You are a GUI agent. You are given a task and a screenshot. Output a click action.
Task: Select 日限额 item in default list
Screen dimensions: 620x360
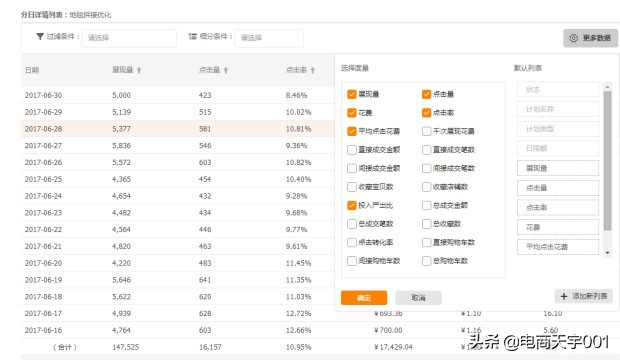pyautogui.click(x=558, y=148)
